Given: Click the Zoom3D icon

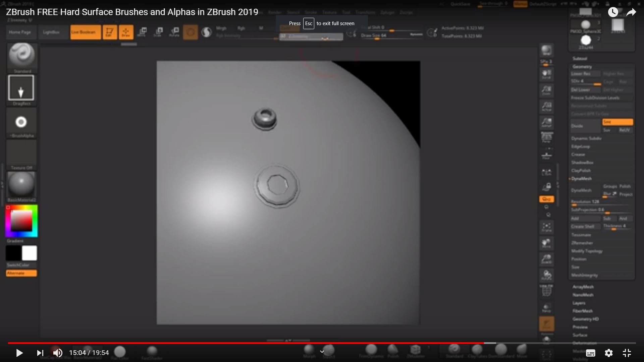Looking at the screenshot, I should coord(546,259).
